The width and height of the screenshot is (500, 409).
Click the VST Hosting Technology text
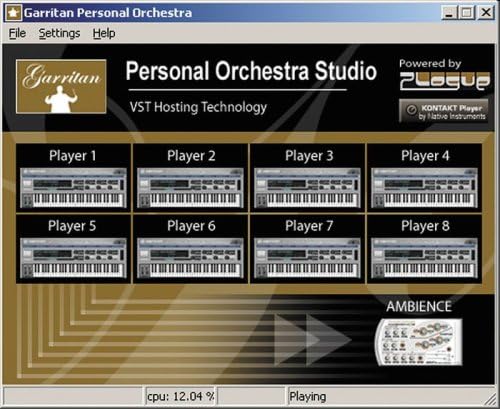point(198,107)
